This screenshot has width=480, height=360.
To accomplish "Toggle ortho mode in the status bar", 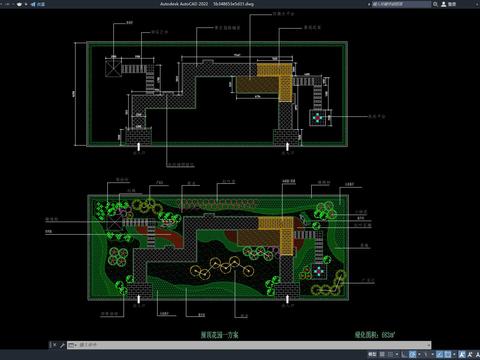I will [x=404, y=354].
